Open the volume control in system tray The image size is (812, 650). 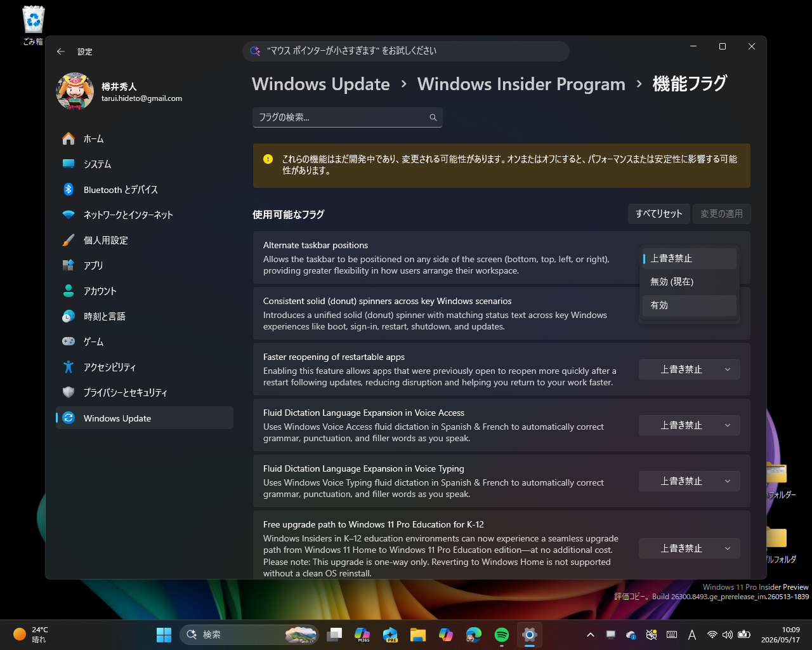click(x=728, y=635)
